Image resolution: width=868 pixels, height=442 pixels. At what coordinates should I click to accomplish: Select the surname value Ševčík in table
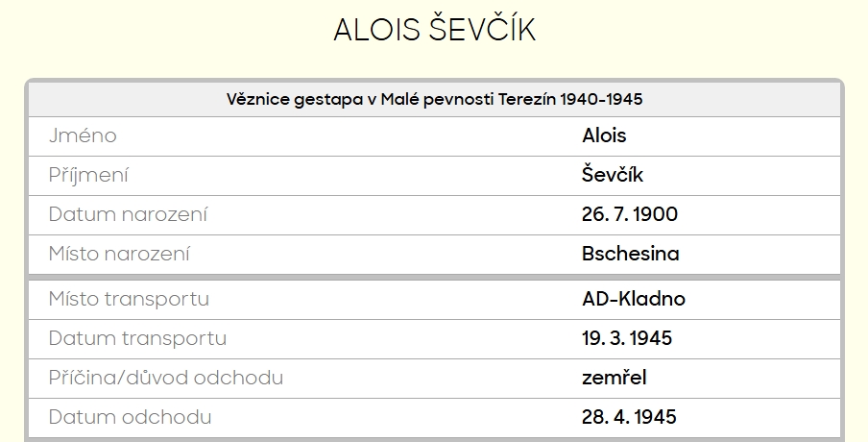click(x=612, y=175)
